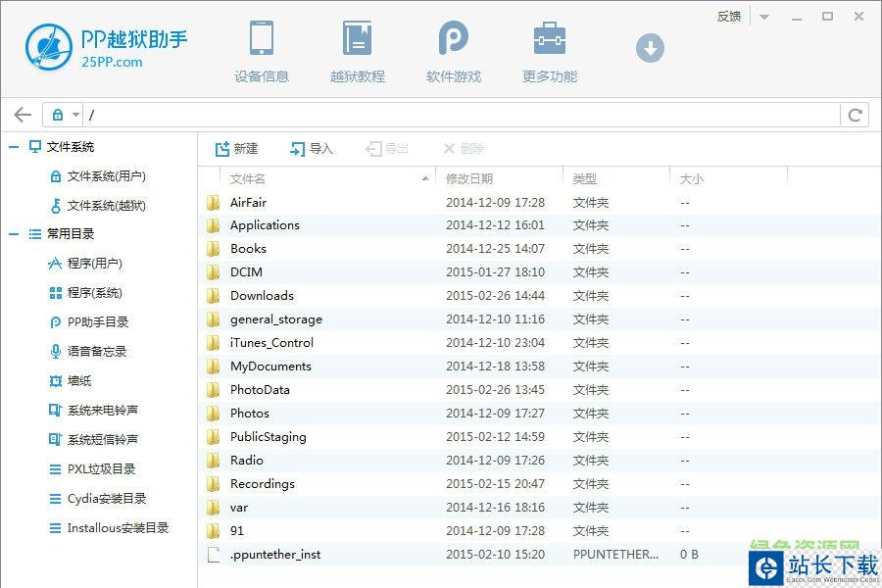Open the title bar dropdown menu arrow
This screenshot has height=588, width=882.
click(x=764, y=17)
